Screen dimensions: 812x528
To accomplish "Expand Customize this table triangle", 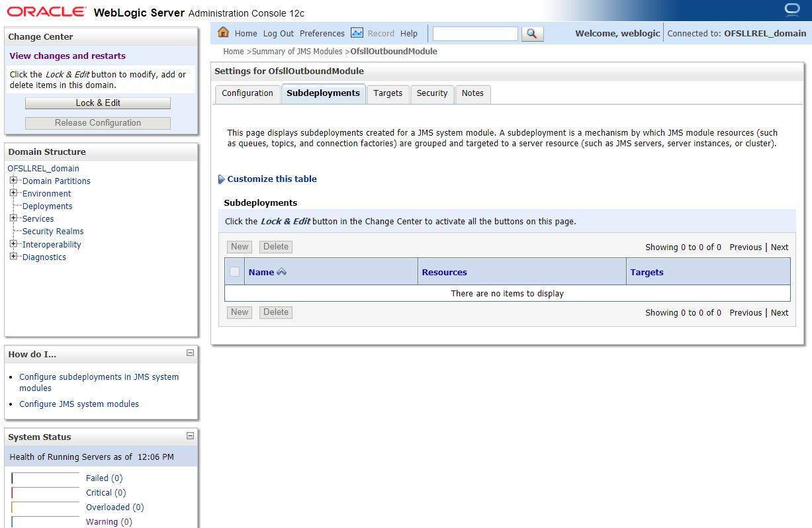I will click(222, 179).
